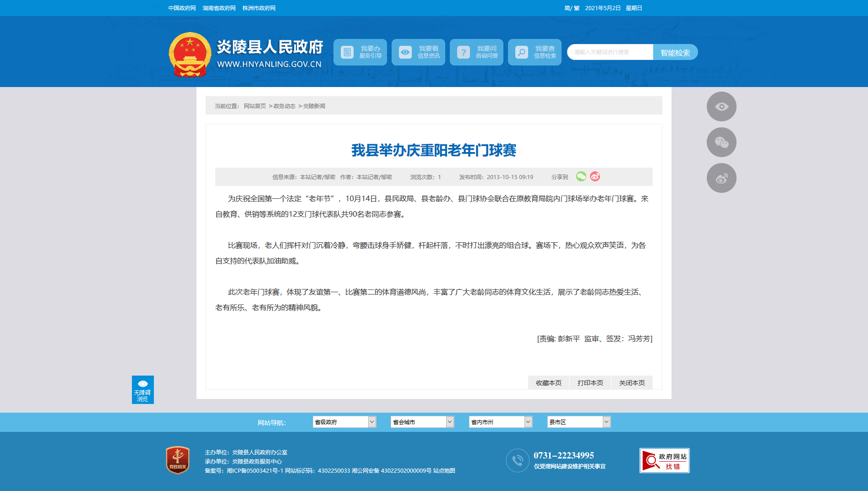The height and width of the screenshot is (491, 868).
Task: Expand the 省级政府 dropdown
Action: point(344,422)
